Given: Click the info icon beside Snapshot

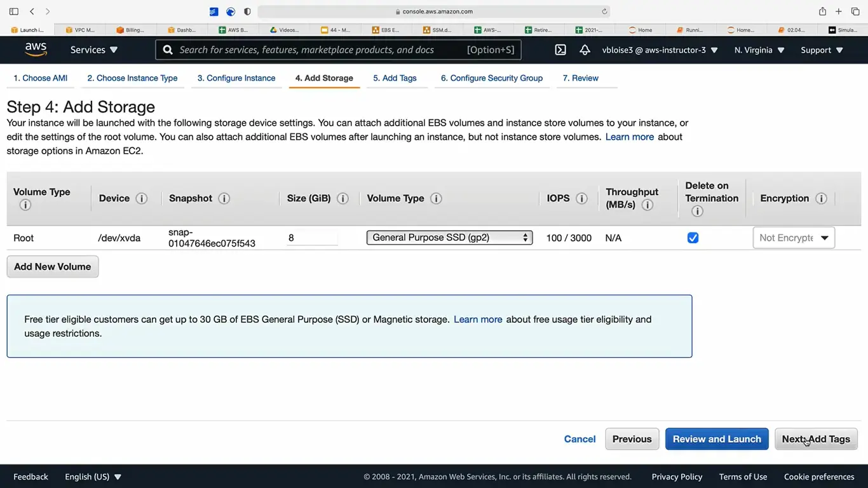Looking at the screenshot, I should click(x=224, y=198).
